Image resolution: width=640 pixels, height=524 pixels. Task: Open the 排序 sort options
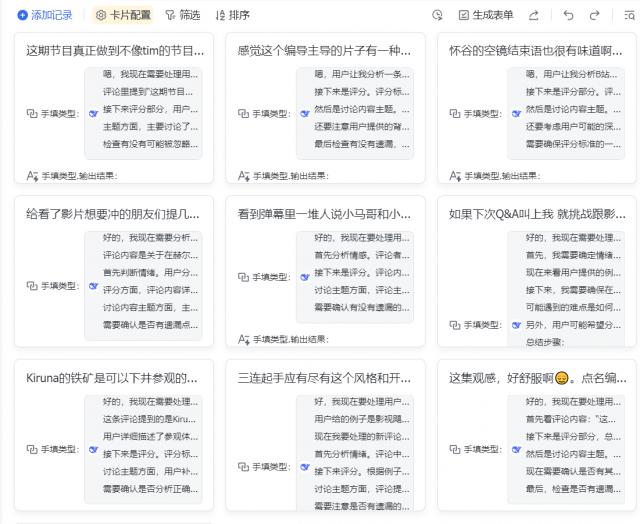[231, 15]
